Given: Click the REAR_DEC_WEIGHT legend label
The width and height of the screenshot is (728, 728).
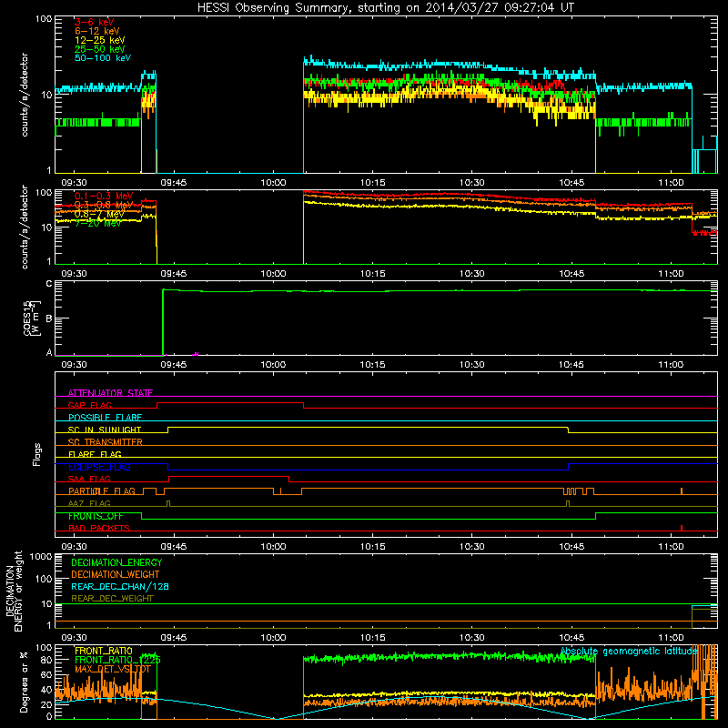Looking at the screenshot, I should click(112, 599).
